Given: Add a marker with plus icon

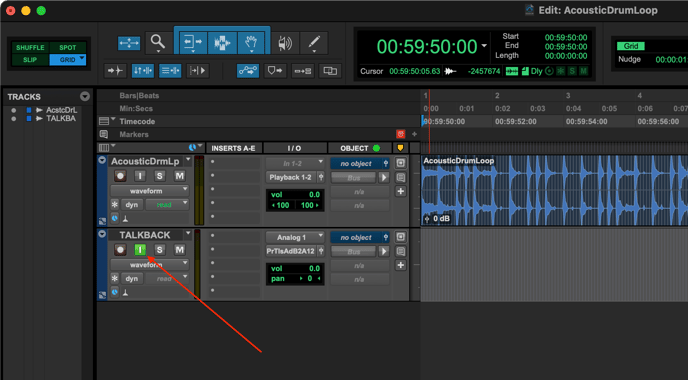Looking at the screenshot, I should (414, 134).
